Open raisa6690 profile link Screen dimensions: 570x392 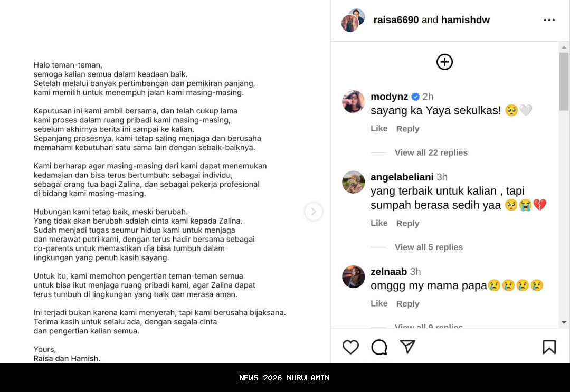coord(396,20)
